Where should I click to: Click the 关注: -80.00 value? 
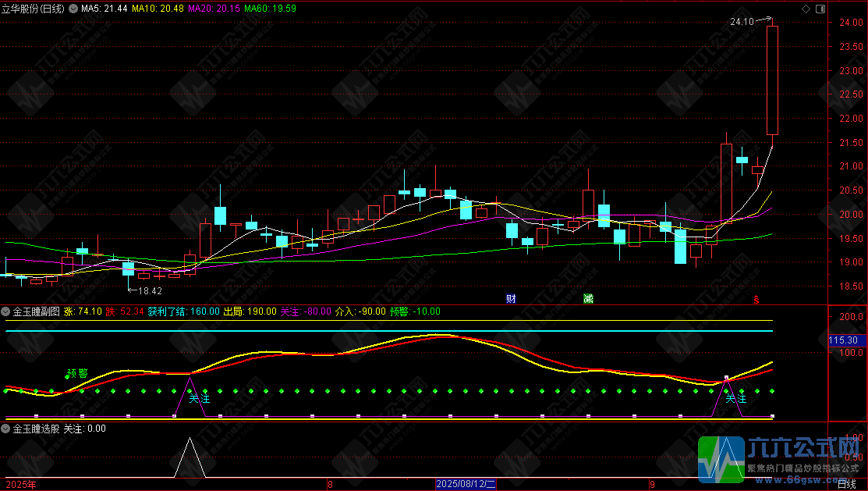coord(306,311)
